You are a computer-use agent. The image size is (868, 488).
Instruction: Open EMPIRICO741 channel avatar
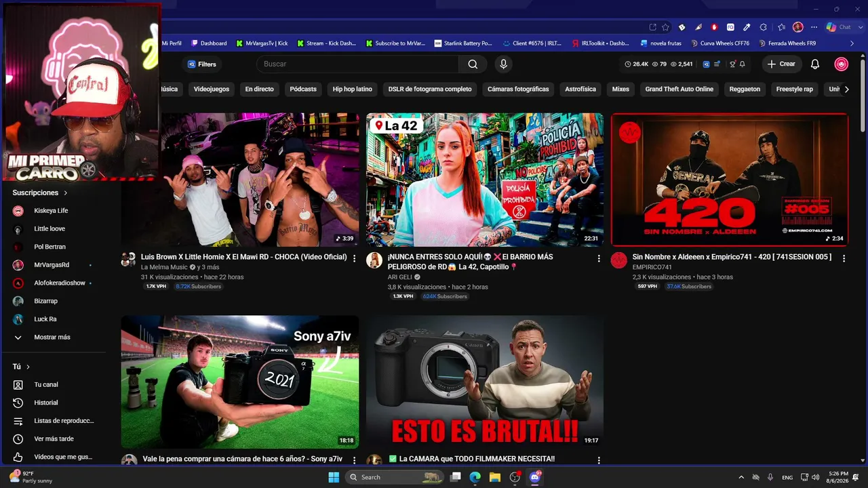tap(619, 260)
